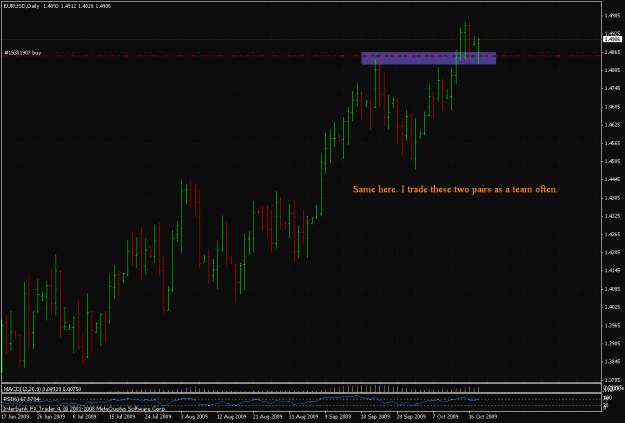Click the 1.4745 price scale label

(612, 89)
